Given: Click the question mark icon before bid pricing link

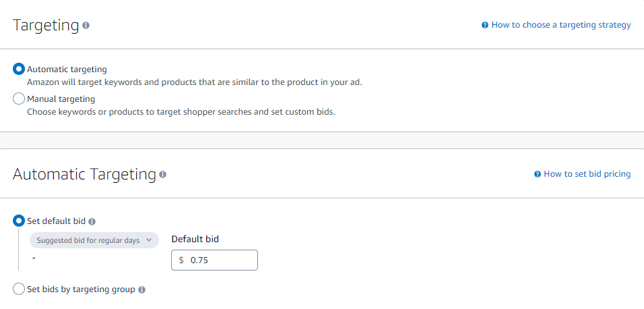Looking at the screenshot, I should coord(537,174).
